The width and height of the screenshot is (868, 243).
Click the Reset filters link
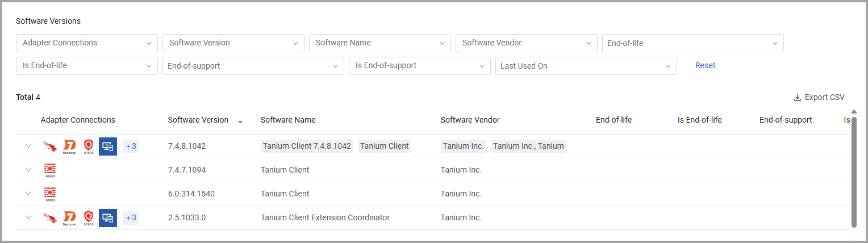[705, 65]
